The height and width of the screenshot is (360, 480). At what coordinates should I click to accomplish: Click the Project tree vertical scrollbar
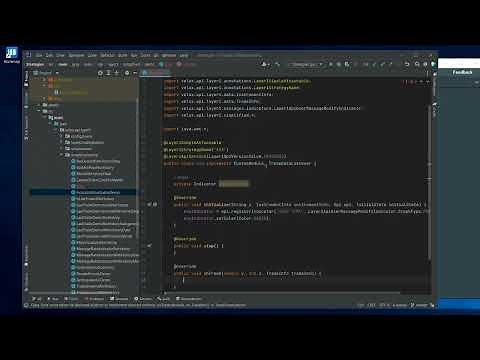tap(137, 167)
